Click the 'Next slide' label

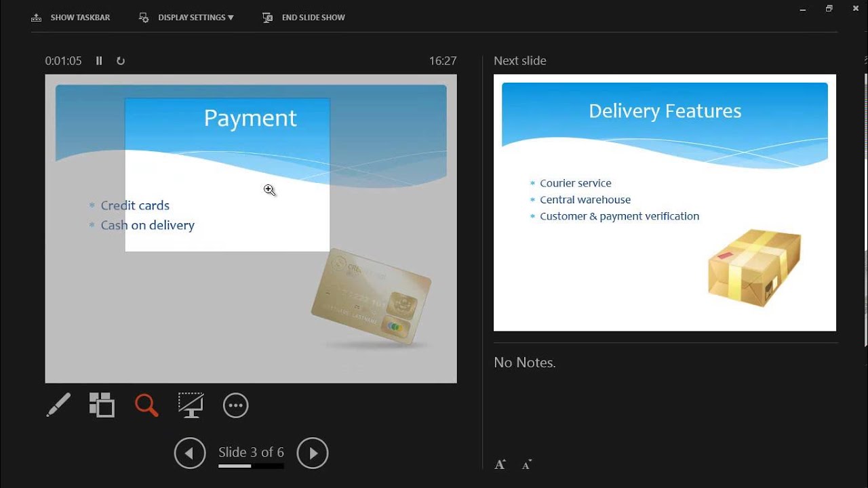[x=520, y=61]
